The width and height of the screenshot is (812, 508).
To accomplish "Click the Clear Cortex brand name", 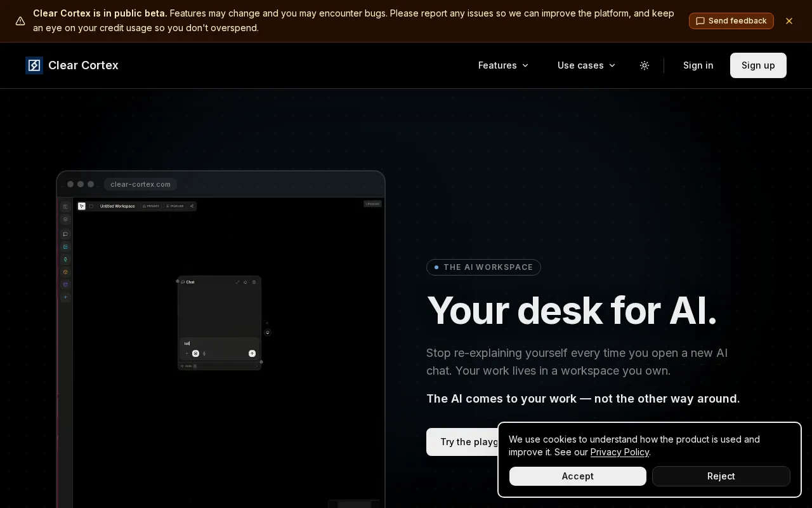I will click(83, 65).
